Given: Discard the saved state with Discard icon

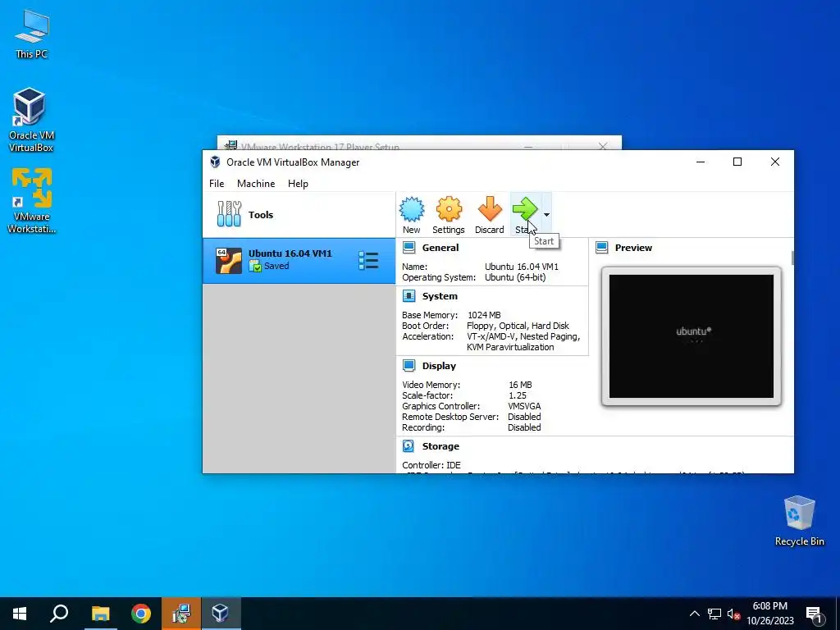Looking at the screenshot, I should 489,215.
